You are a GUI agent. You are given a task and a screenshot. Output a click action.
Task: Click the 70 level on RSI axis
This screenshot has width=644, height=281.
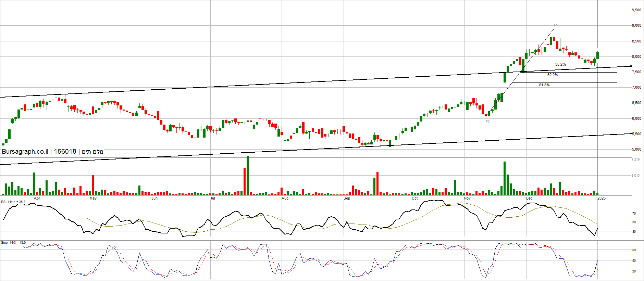(x=634, y=214)
